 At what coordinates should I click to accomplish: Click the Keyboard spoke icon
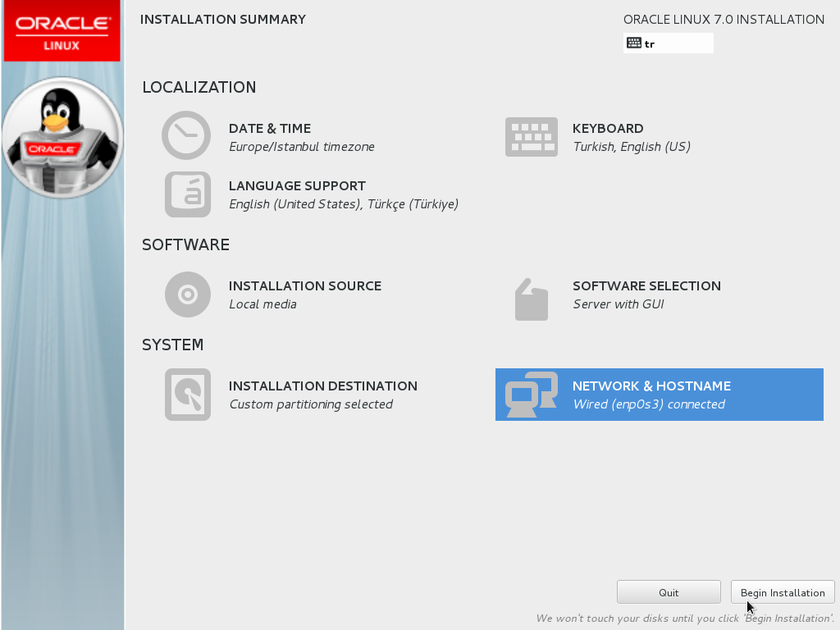coord(531,137)
